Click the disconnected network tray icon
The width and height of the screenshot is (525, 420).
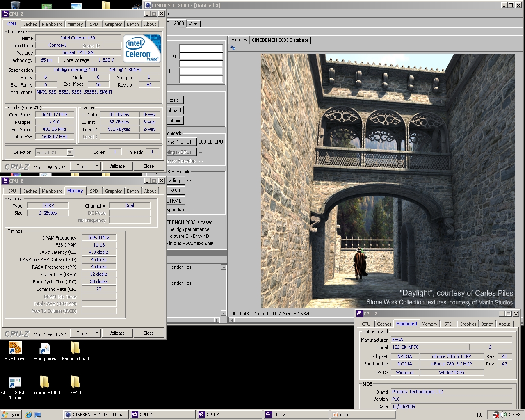point(496,415)
